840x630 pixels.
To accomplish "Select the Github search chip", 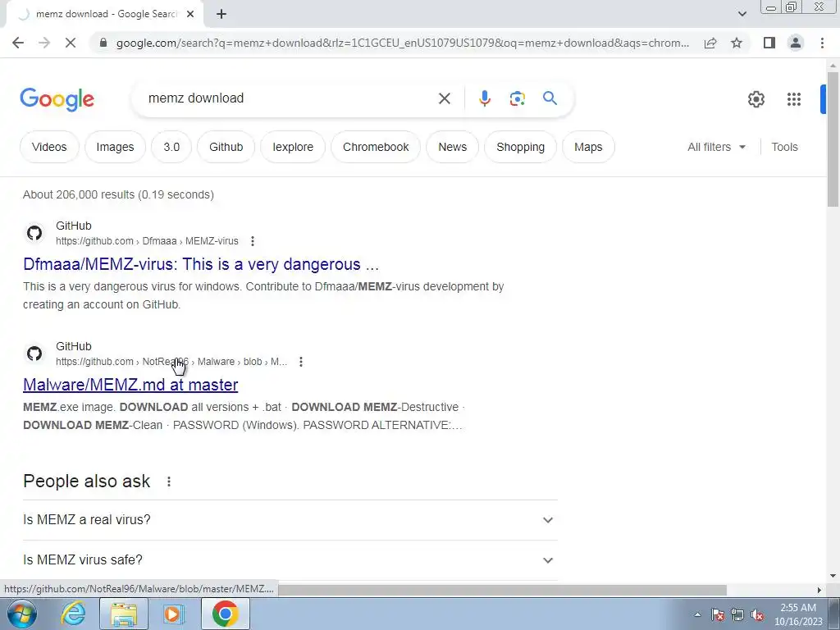I will click(x=226, y=147).
